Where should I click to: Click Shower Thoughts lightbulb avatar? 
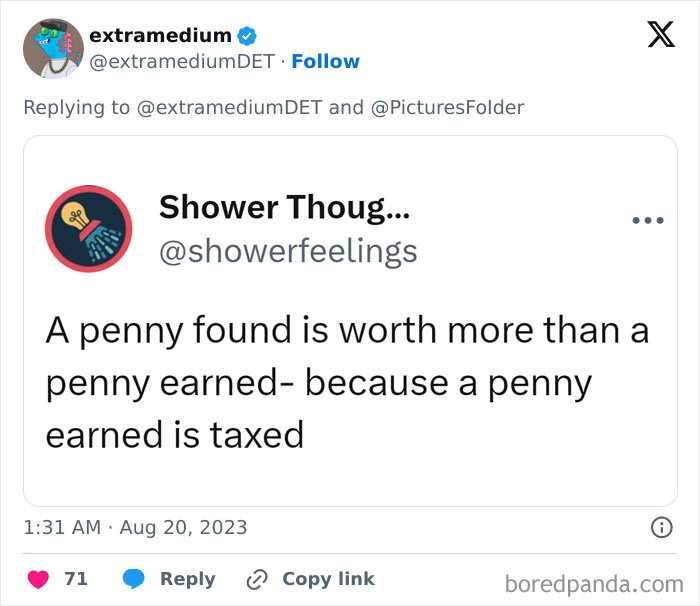[x=89, y=229]
